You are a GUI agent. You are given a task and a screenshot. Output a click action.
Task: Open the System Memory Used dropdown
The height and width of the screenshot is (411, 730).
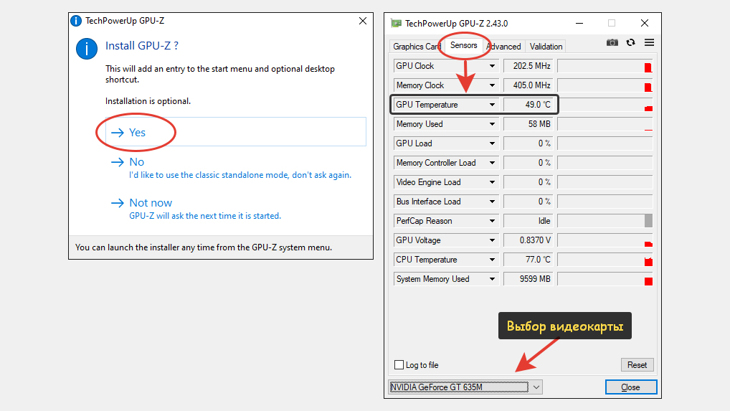[492, 279]
